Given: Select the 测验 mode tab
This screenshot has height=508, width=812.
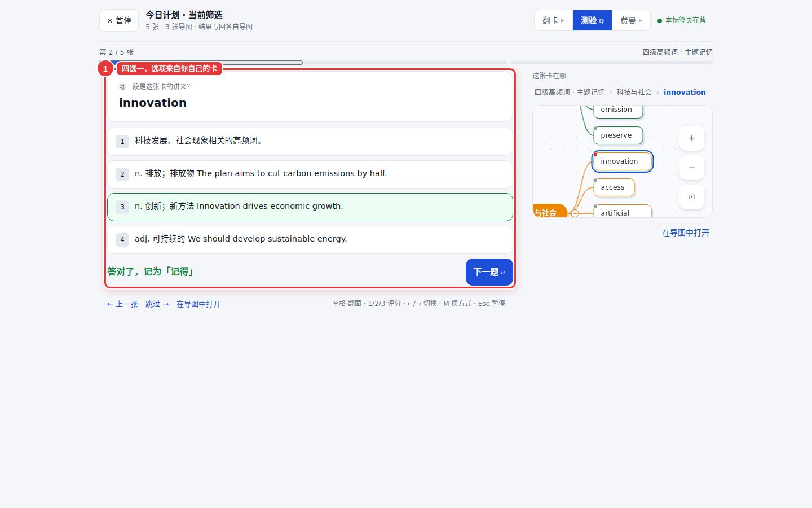Looking at the screenshot, I should pos(592,20).
